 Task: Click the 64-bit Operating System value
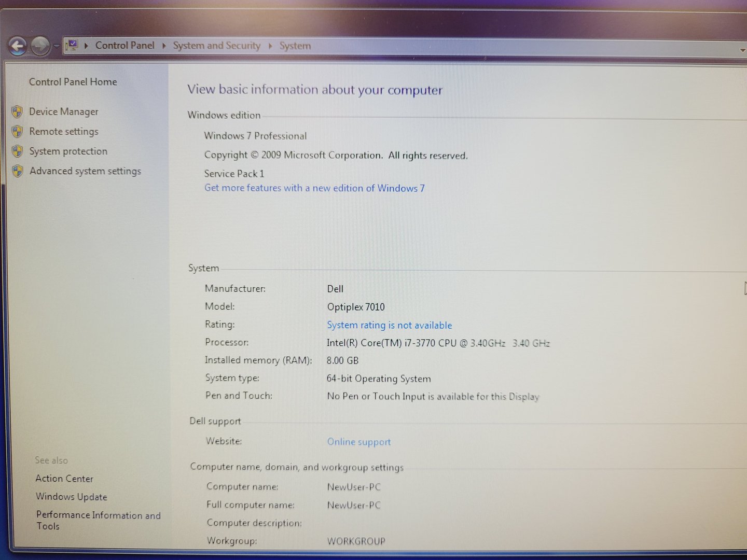(x=379, y=379)
